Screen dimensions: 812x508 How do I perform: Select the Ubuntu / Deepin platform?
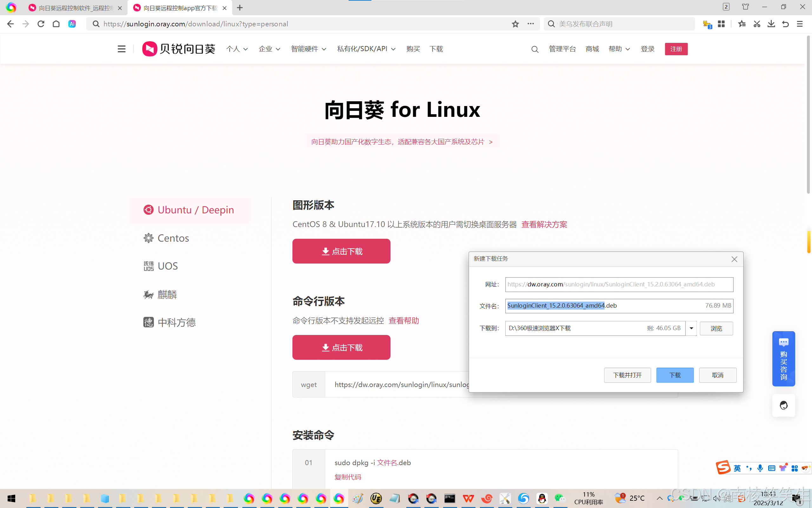point(189,210)
